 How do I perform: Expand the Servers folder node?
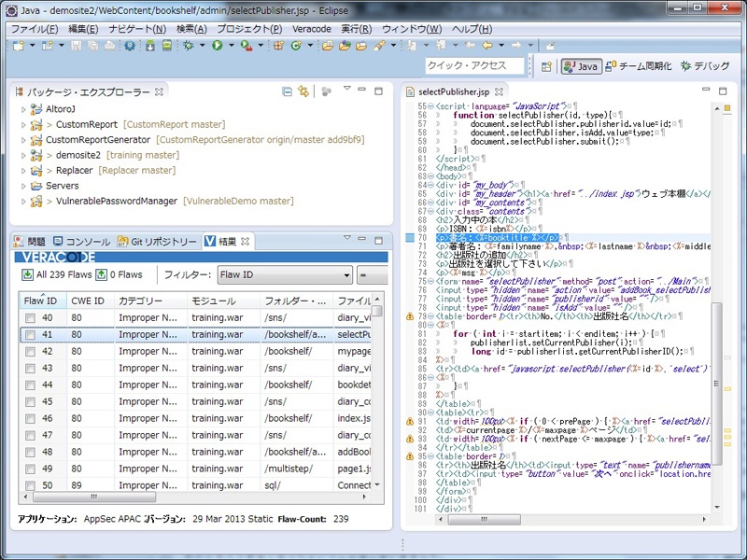(23, 186)
